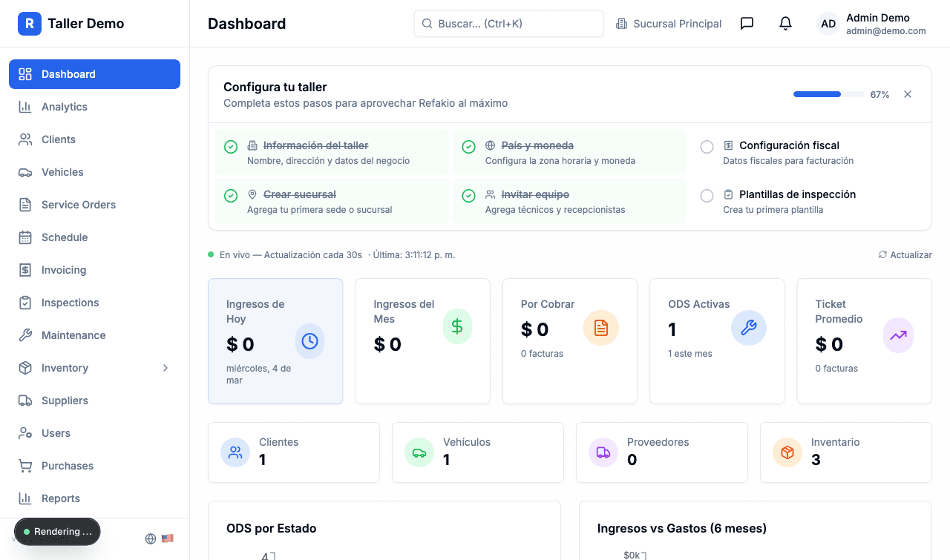Click the admin@demo.com email text
The height and width of the screenshot is (560, 950).
[x=886, y=31]
